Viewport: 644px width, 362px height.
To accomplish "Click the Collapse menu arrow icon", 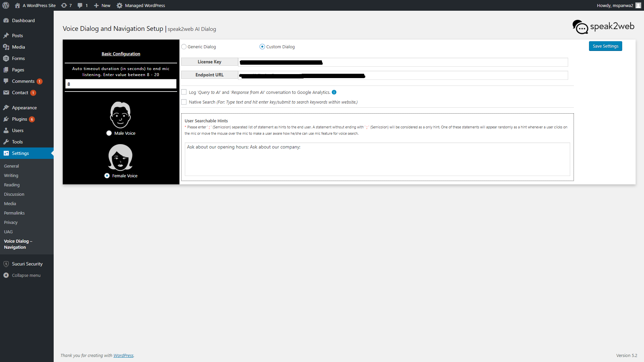I will [x=6, y=275].
